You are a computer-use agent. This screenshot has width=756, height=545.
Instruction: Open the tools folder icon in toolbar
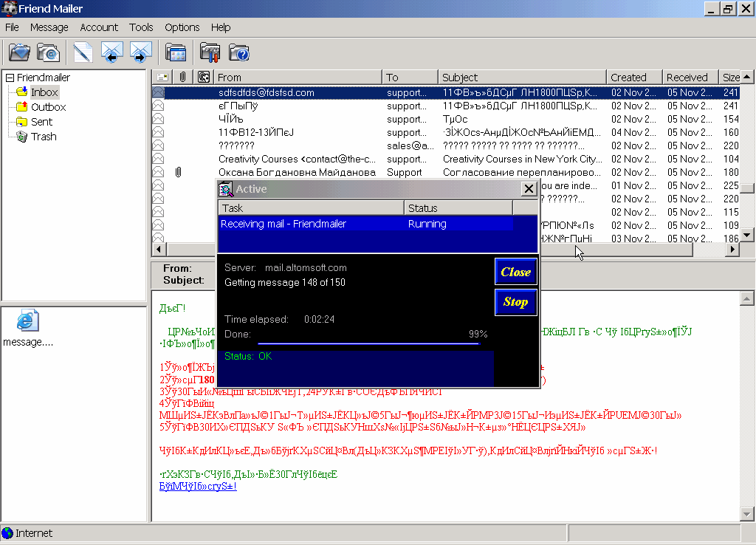(x=210, y=52)
